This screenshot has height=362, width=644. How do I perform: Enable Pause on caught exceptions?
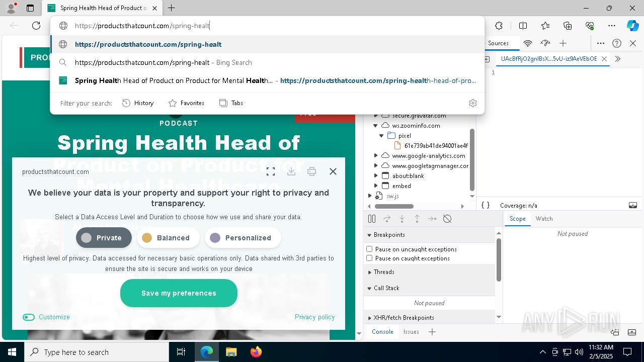coord(369,258)
